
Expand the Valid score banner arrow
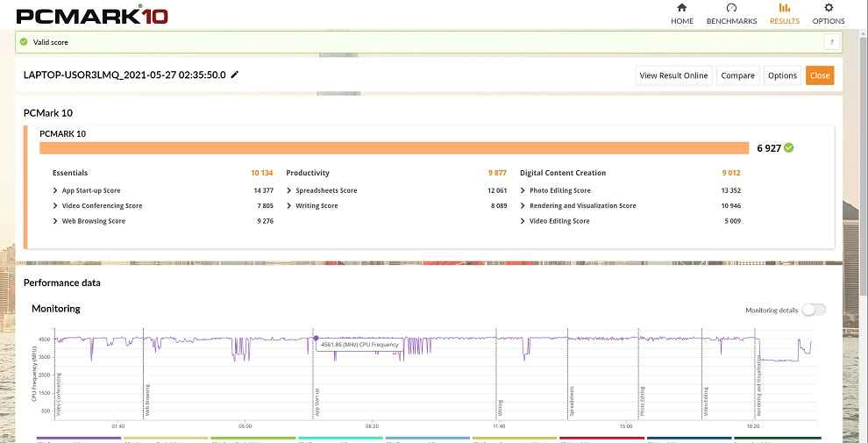(x=832, y=42)
